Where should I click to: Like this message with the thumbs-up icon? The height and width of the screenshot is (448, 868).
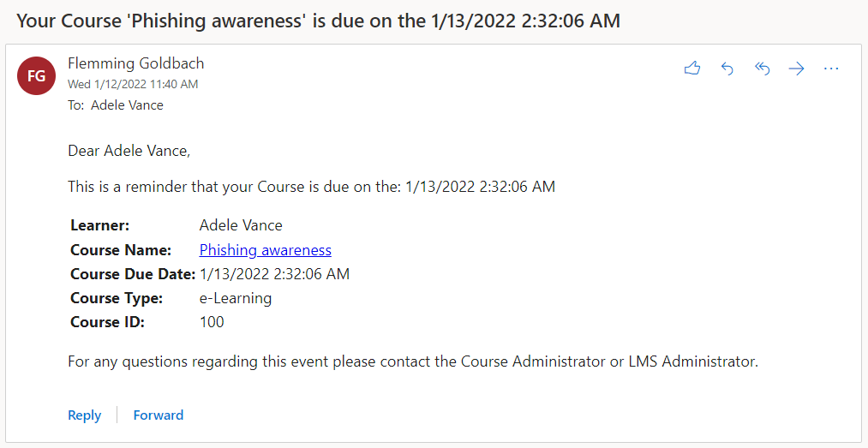[692, 69]
